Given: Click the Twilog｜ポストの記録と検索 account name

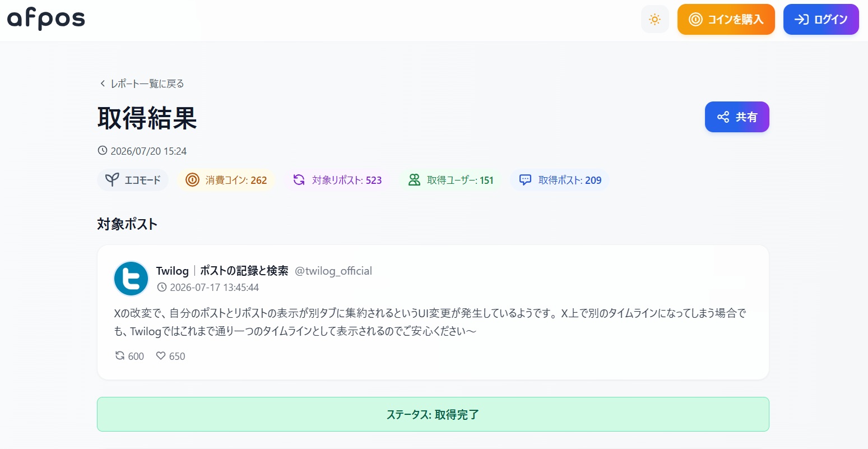Looking at the screenshot, I should [x=222, y=271].
